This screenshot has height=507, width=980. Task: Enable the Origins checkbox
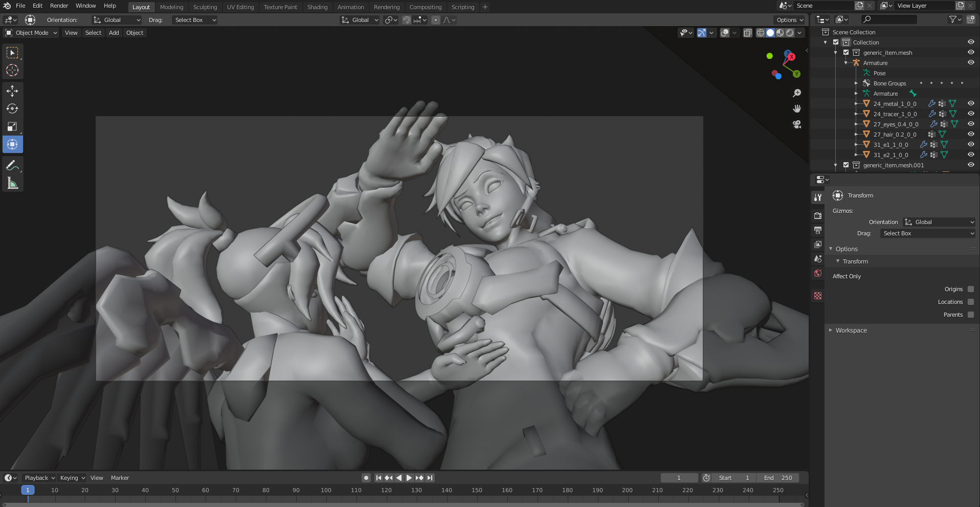pyautogui.click(x=971, y=289)
